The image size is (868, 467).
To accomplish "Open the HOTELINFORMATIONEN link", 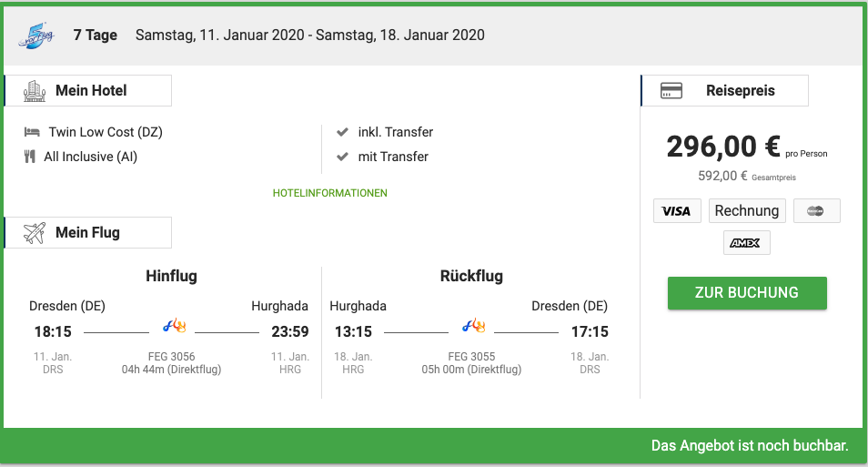I will 330,193.
